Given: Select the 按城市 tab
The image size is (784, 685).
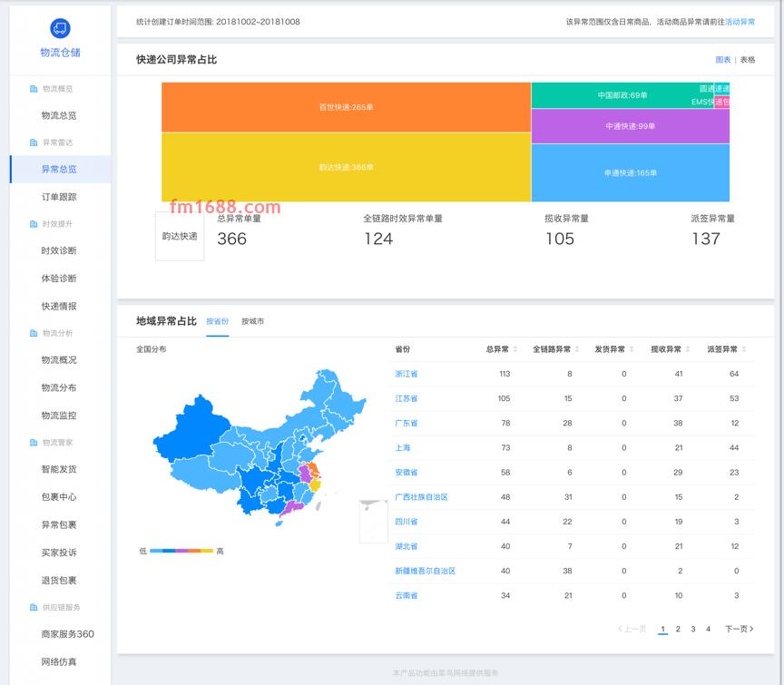Looking at the screenshot, I should click(252, 321).
